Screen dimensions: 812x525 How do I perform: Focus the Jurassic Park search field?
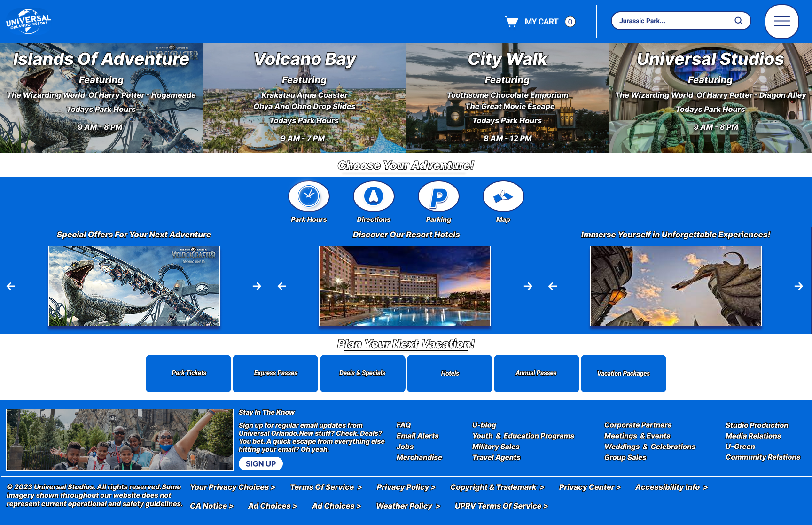(674, 21)
